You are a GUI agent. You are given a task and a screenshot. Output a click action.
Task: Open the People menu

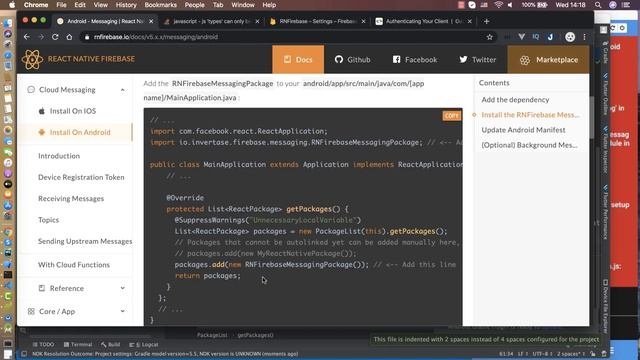(195, 5)
